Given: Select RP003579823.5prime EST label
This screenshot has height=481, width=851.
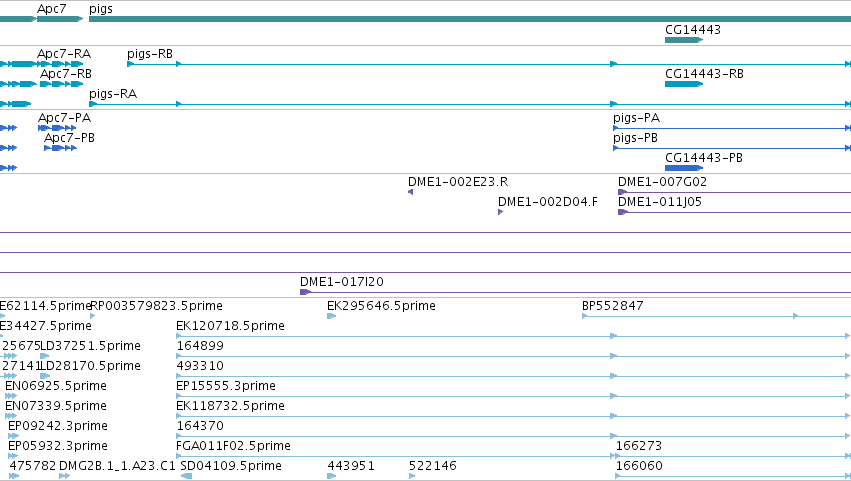Looking at the screenshot, I should pos(156,306).
